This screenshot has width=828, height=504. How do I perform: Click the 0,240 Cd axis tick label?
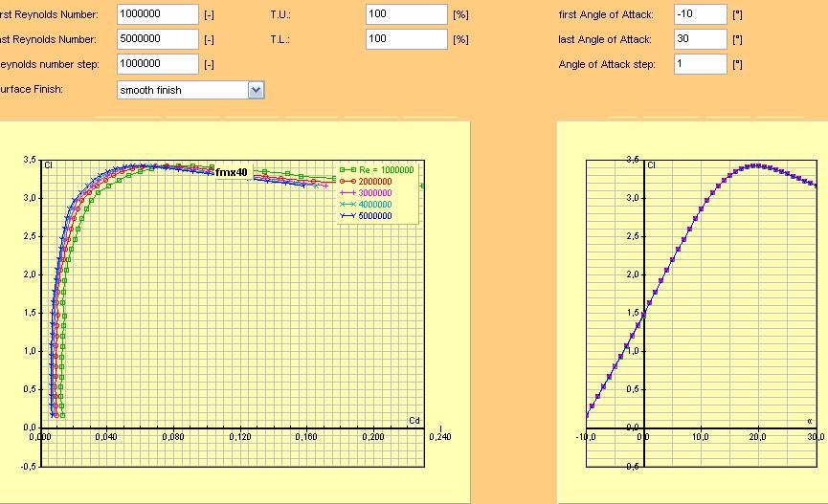(x=440, y=437)
